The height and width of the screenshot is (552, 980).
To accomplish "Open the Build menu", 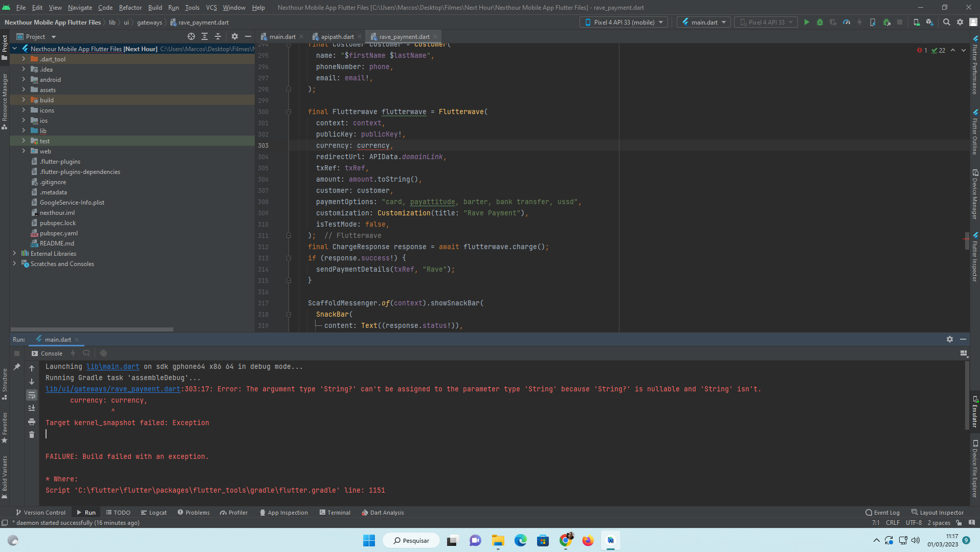I will [155, 8].
